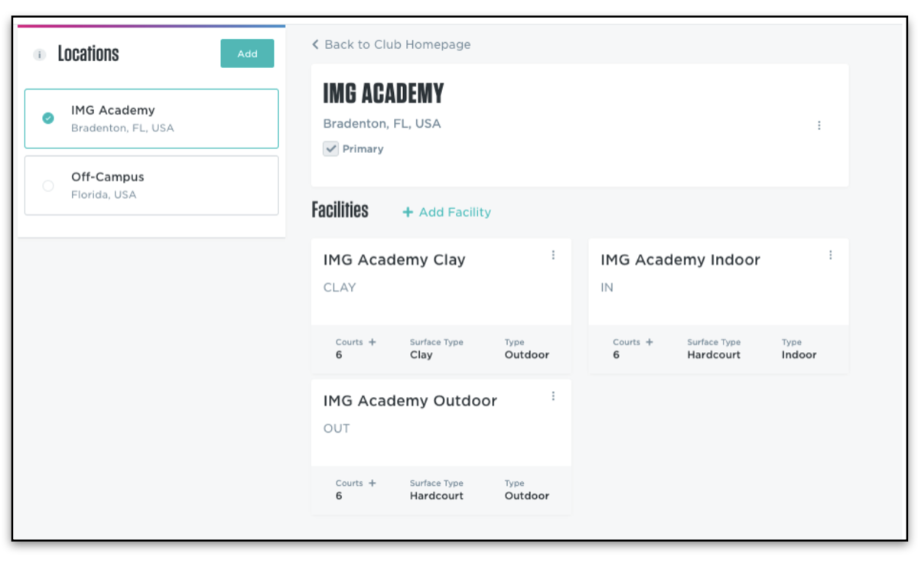Click the back chevron arrow icon
Image resolution: width=924 pixels, height=563 pixels.
pyautogui.click(x=315, y=44)
